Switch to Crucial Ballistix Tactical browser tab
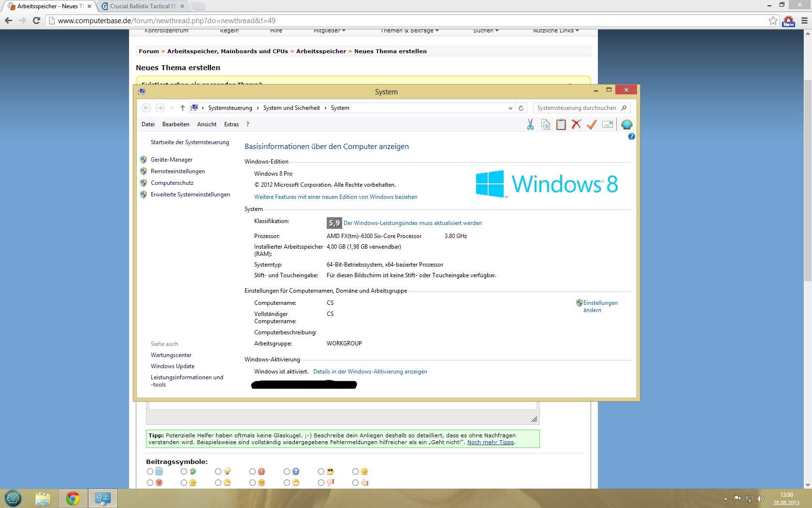 [x=143, y=6]
